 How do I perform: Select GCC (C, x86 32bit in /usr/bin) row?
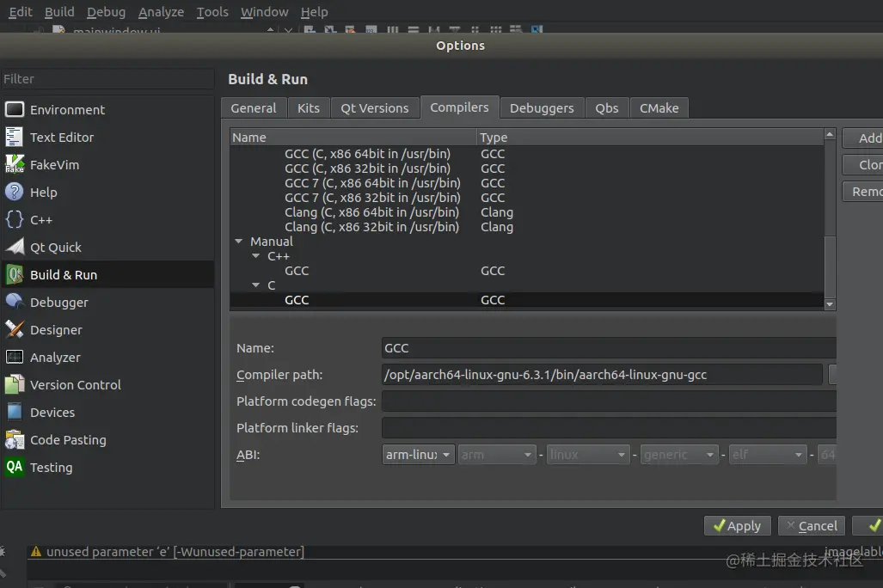(526, 168)
